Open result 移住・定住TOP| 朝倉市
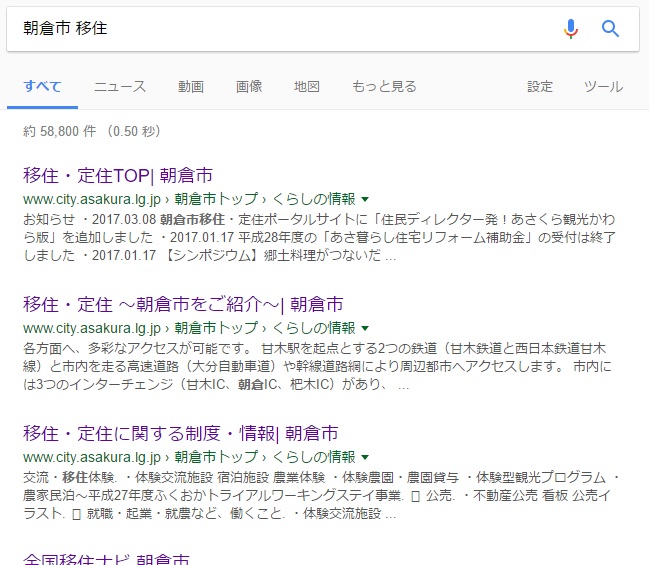 point(118,176)
